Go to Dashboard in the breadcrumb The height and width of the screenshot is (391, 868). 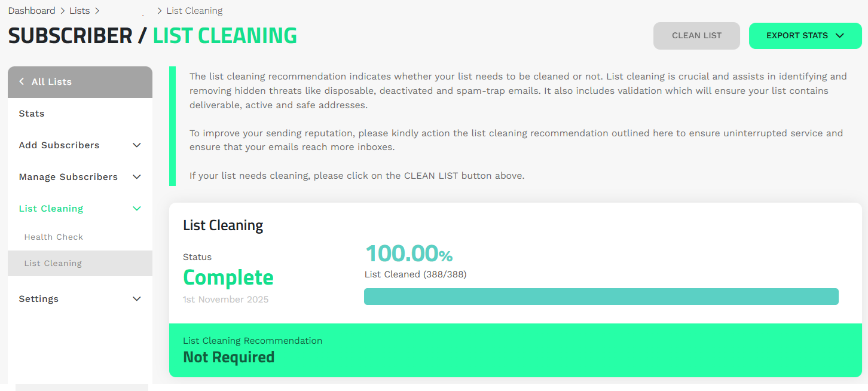(x=31, y=11)
